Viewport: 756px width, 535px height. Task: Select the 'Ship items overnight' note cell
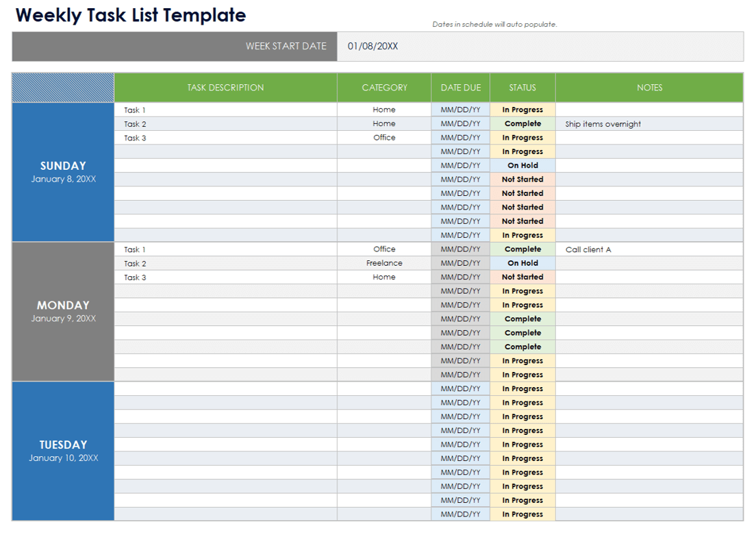pyautogui.click(x=648, y=124)
